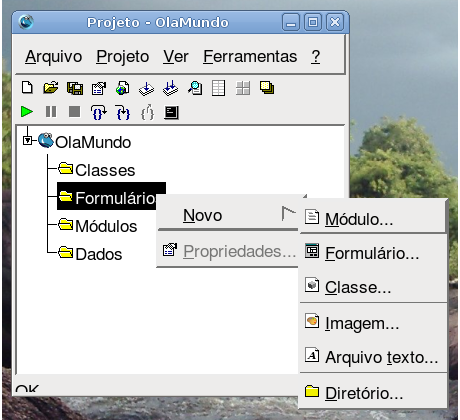This screenshot has height=420, width=460.
Task: Click the Compile single-arrow toolbar icon
Action: tap(147, 88)
